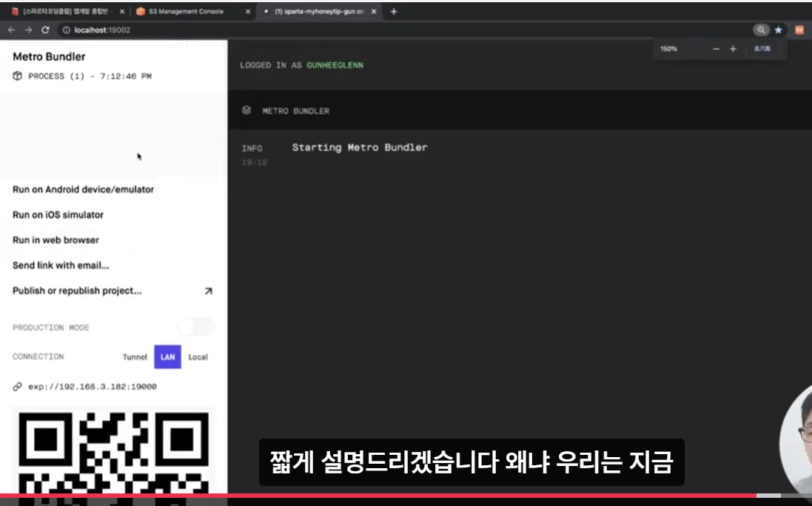Open the site info icon beside localhost
This screenshot has width=812, height=506.
coord(67,30)
